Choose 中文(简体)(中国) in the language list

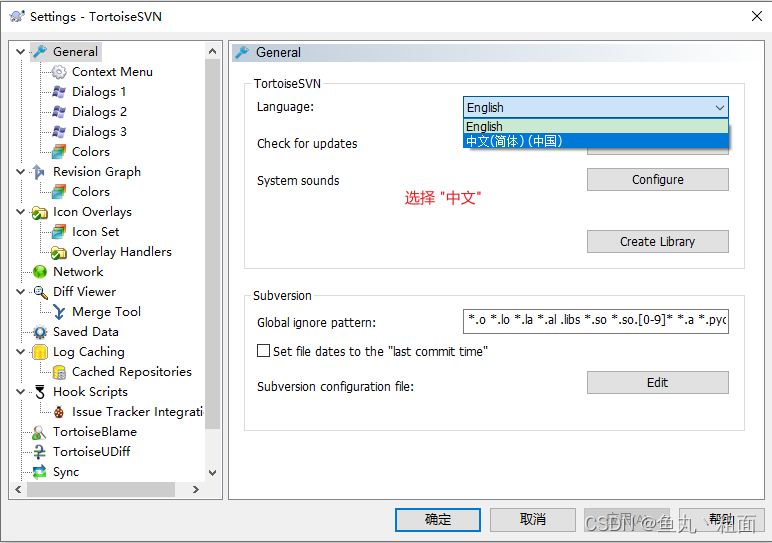[x=596, y=141]
